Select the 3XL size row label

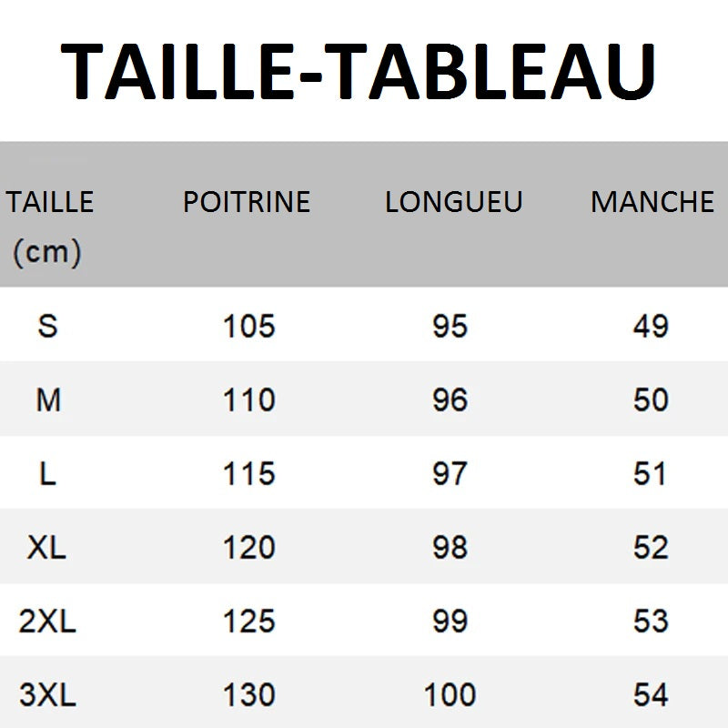47,695
